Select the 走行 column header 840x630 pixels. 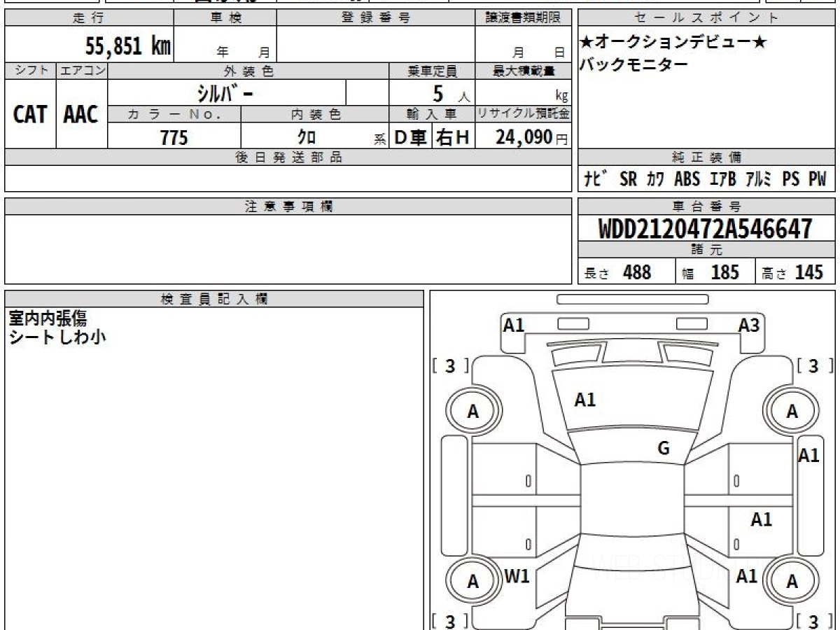[89, 18]
